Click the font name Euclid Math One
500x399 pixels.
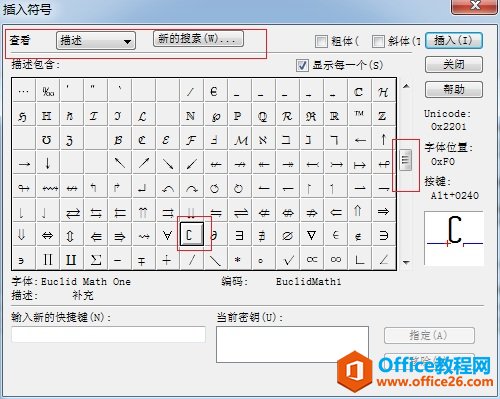(86, 282)
